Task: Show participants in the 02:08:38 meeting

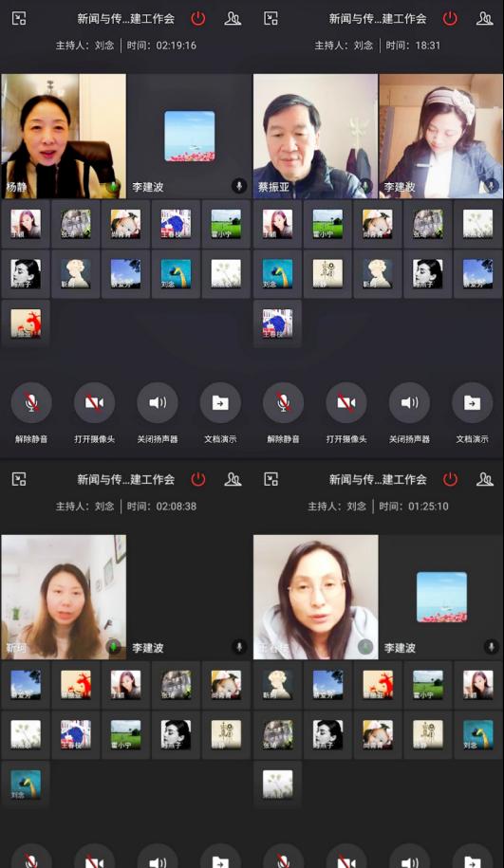Action: [x=233, y=479]
